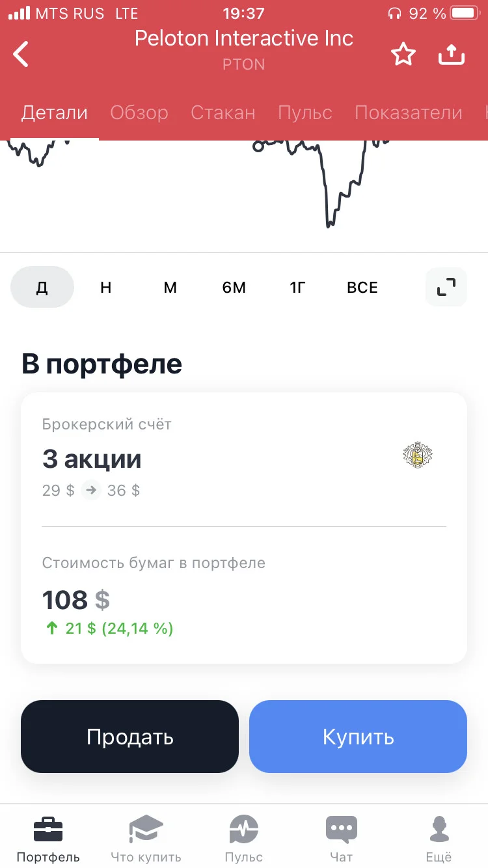Image resolution: width=488 pixels, height=868 pixels.
Task: Select the ВСЕ chart period
Action: [362, 287]
